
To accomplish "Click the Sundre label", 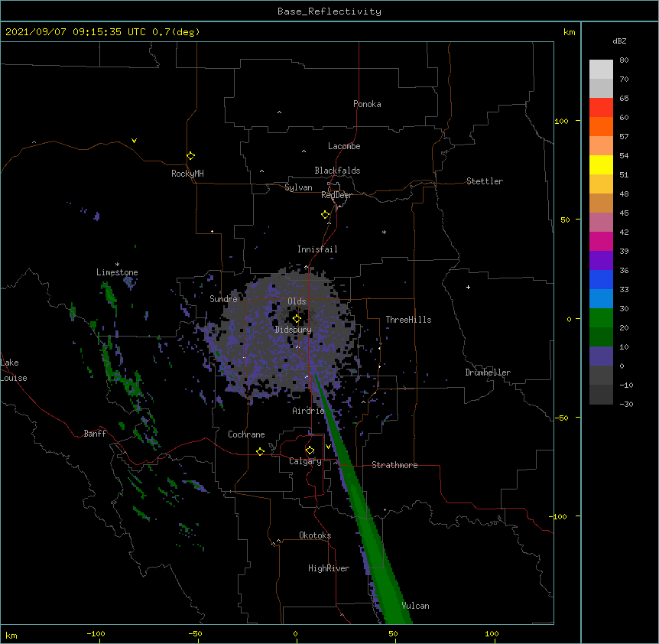I will coord(223,299).
